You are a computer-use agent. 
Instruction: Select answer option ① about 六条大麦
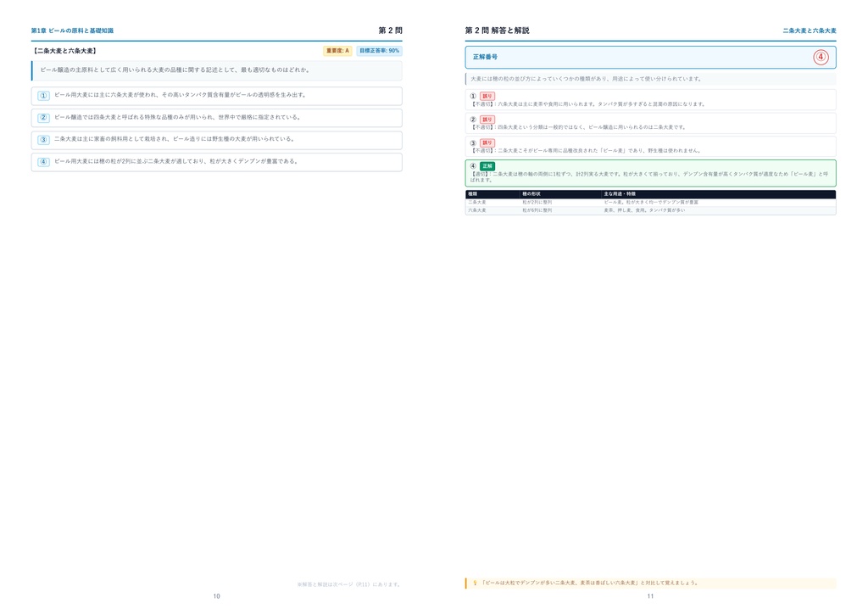(216, 95)
